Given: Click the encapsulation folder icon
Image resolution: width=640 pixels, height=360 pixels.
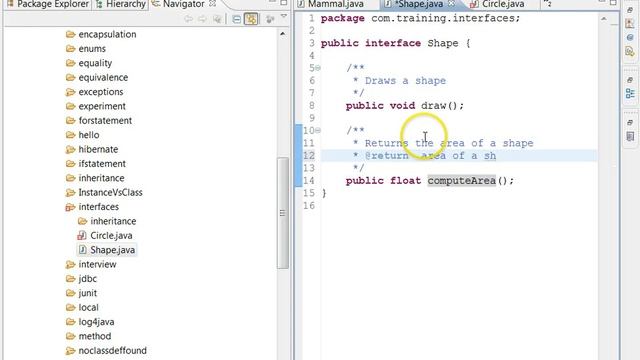Looking at the screenshot, I should click(x=70, y=34).
